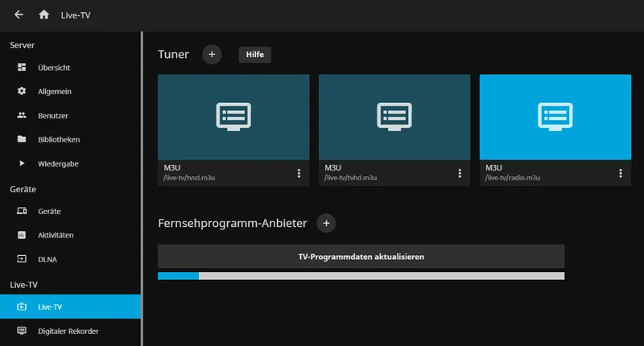Click the Live-TV sidebar icon

22,307
